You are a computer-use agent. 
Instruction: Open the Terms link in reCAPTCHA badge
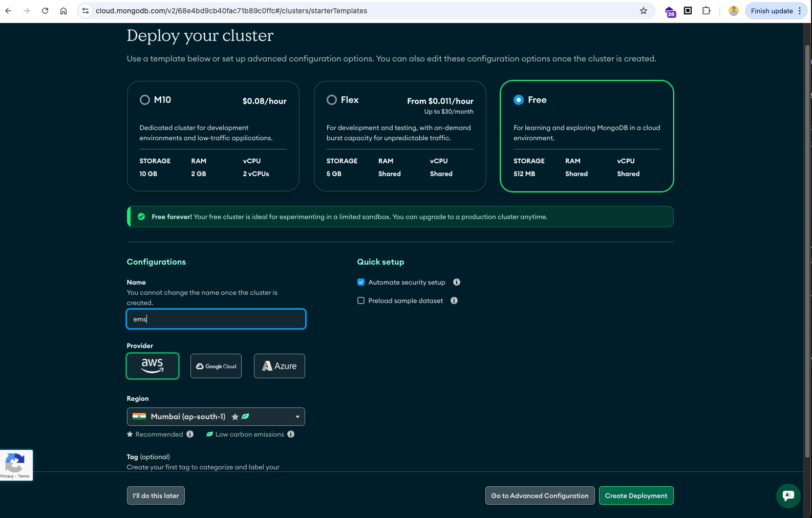(x=24, y=476)
